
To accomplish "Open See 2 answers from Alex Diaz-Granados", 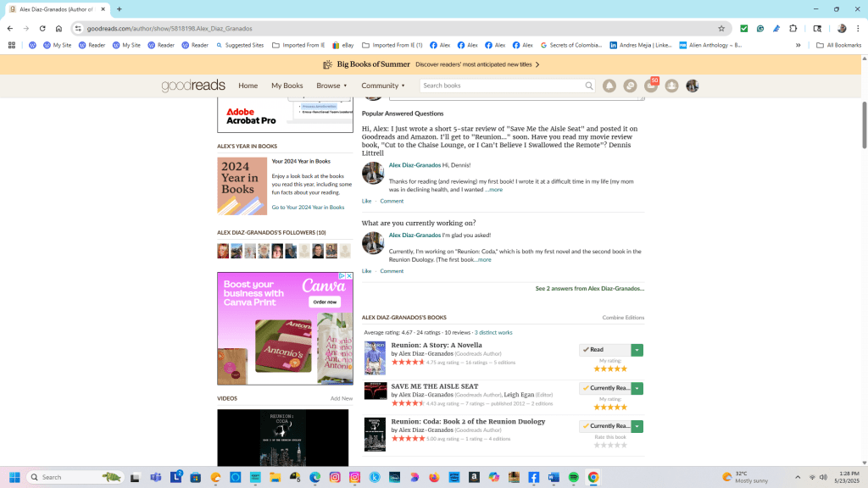I will point(589,289).
